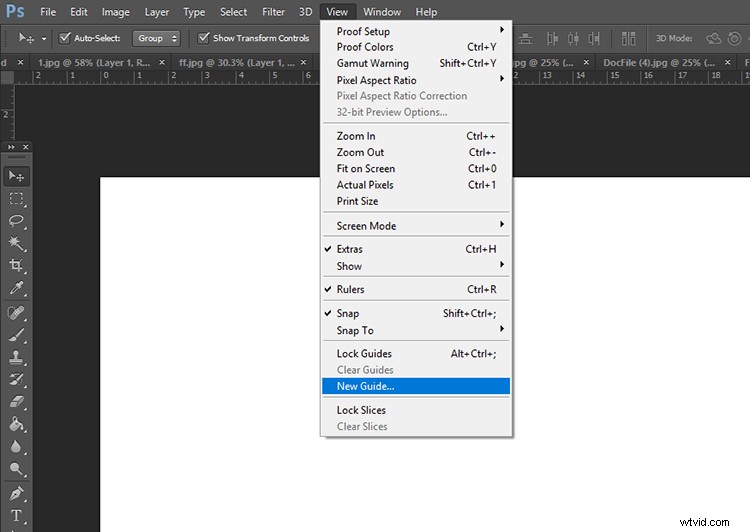Toggle Lock Slices in View menu
The height and width of the screenshot is (532, 750).
tap(416, 410)
